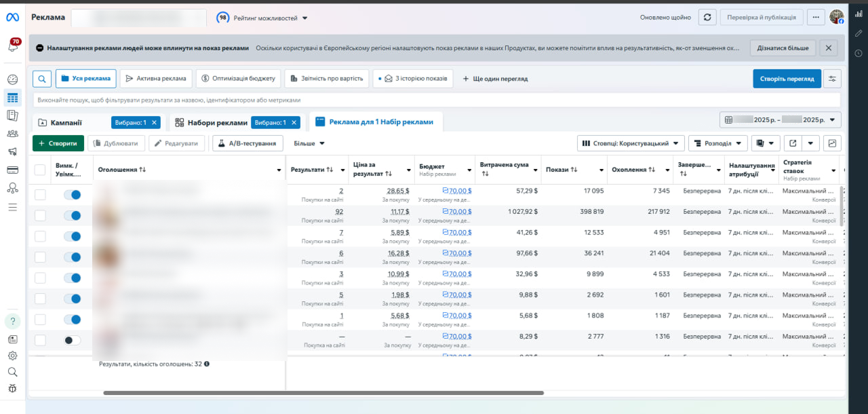Click the sidebar magnifier search icon
This screenshot has width=868, height=414.
pos(12,372)
